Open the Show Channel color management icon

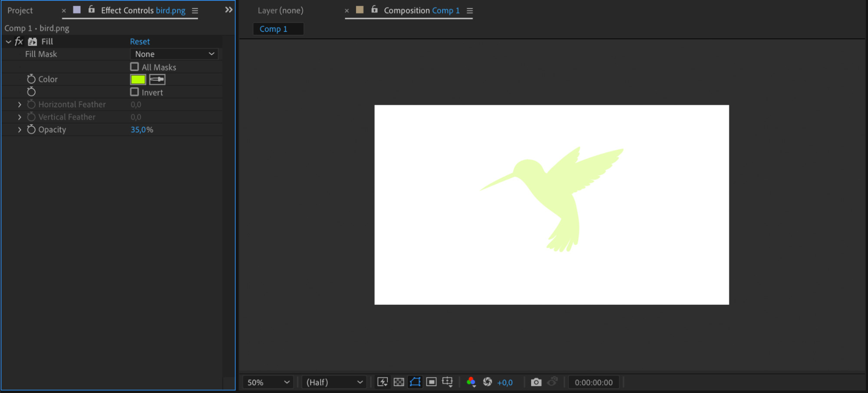471,382
